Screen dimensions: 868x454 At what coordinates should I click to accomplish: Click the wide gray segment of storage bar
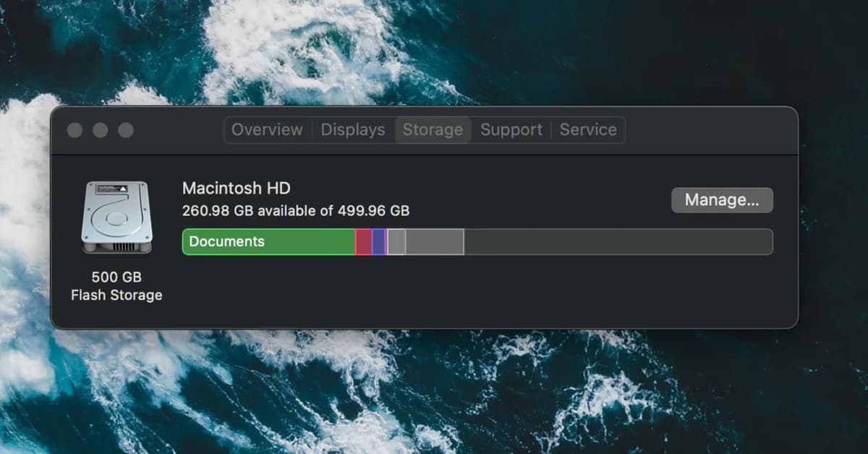435,242
